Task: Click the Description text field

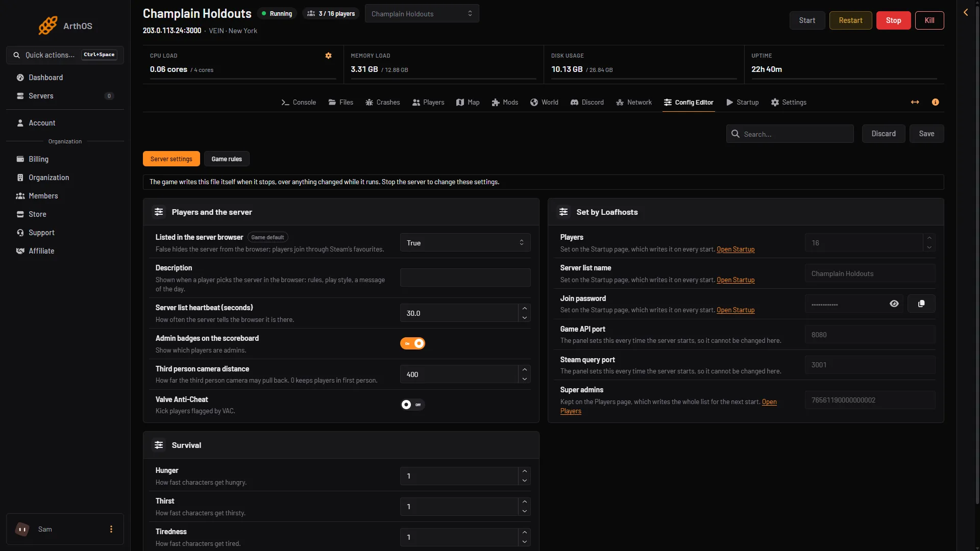Action: pyautogui.click(x=465, y=278)
